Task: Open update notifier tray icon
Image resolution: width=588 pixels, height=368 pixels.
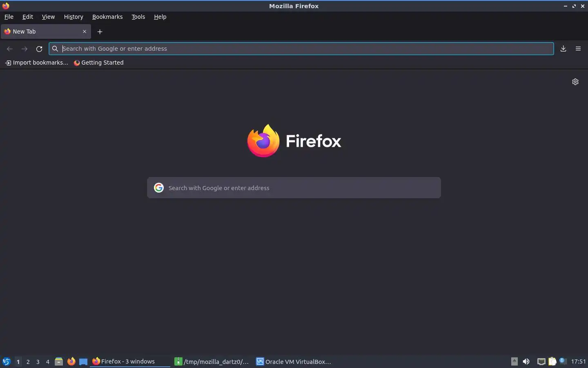Action: click(563, 361)
